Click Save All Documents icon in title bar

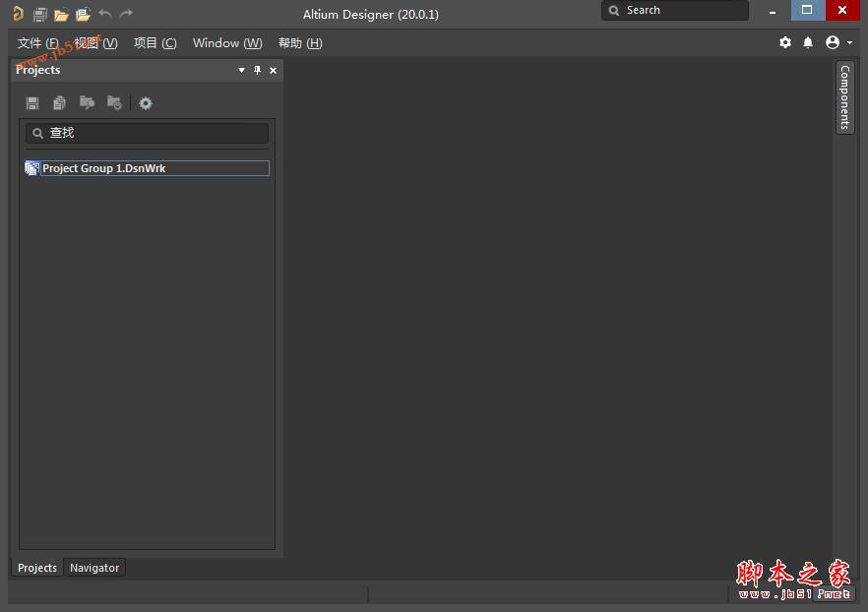(x=39, y=15)
